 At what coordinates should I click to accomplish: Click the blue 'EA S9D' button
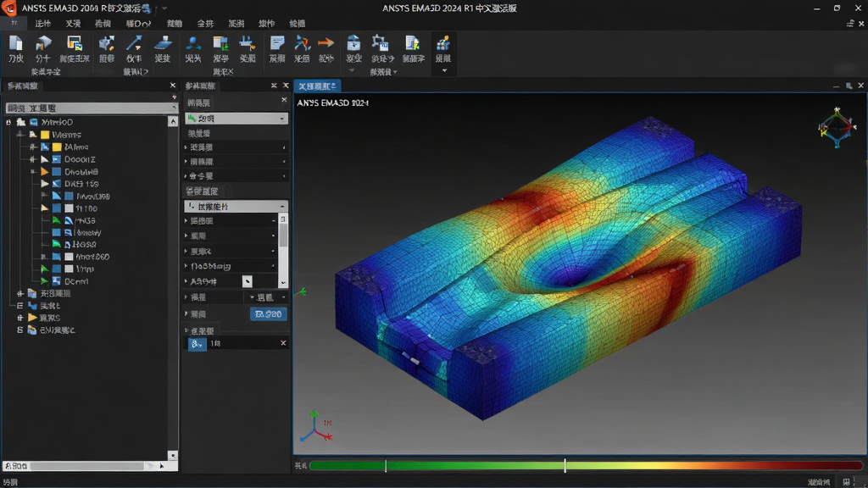pos(269,314)
